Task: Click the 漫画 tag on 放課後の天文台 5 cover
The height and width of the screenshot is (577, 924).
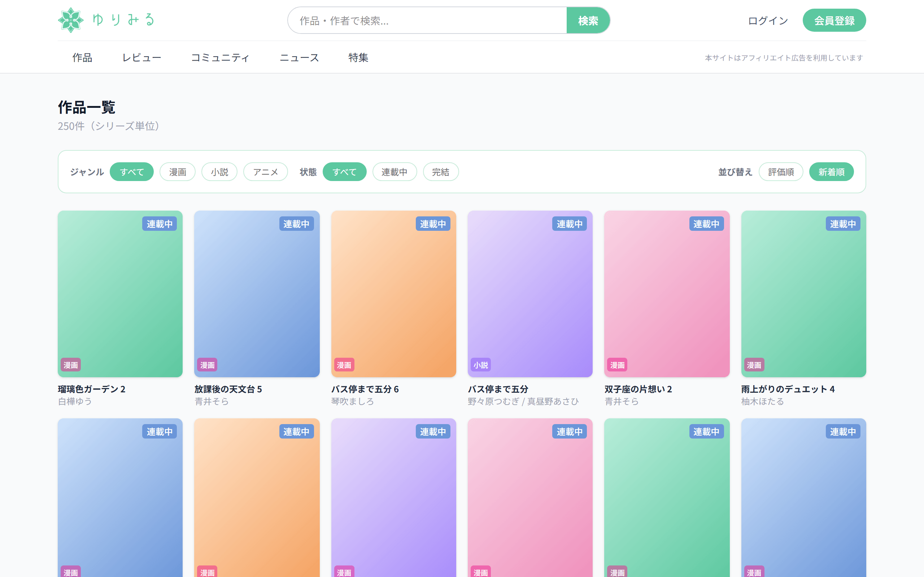Action: (x=207, y=365)
